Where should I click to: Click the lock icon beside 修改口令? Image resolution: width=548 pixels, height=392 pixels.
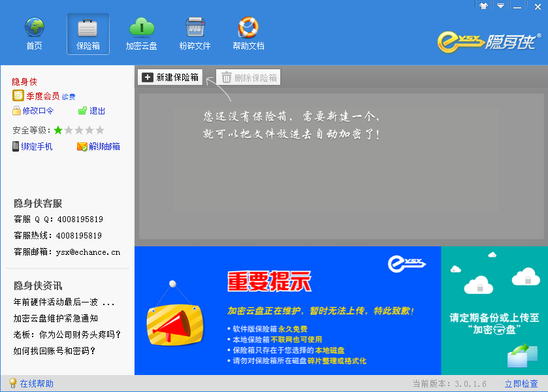point(16,111)
